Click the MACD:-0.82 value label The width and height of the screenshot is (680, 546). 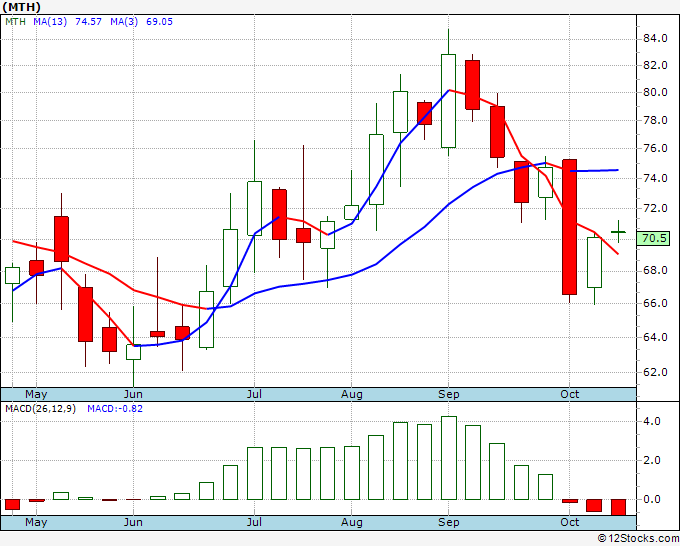coord(115,409)
